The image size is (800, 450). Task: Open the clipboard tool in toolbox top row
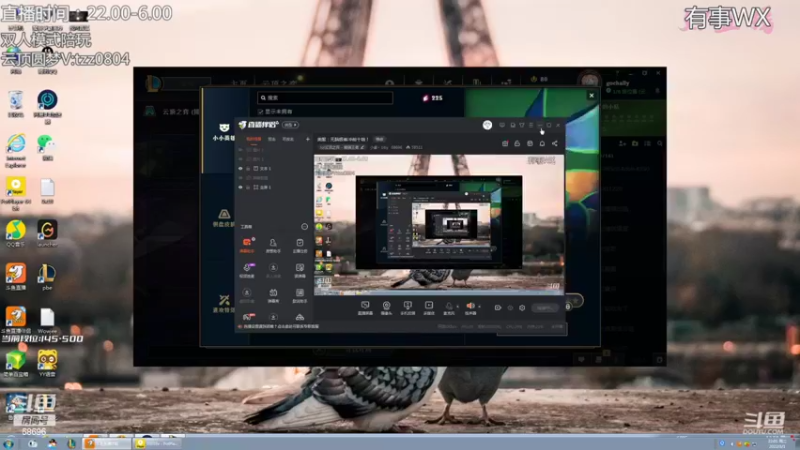[299, 245]
